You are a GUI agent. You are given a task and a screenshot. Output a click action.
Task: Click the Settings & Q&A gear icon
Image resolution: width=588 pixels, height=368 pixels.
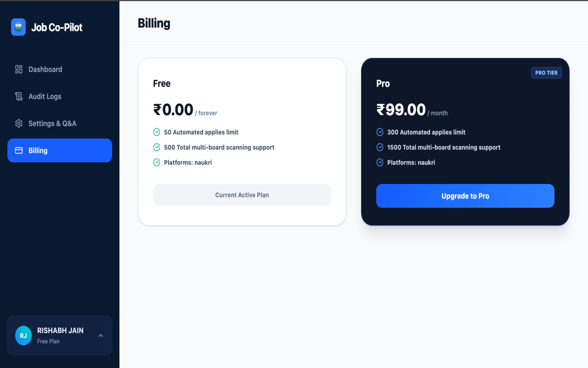[x=19, y=124]
